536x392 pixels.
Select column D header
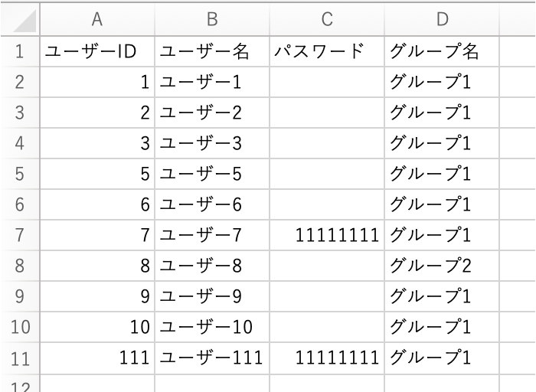coord(442,19)
